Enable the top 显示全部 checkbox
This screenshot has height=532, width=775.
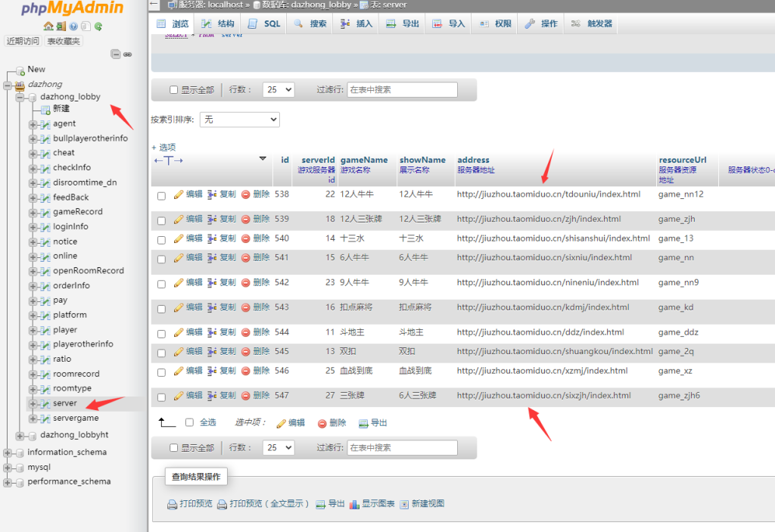pos(174,90)
